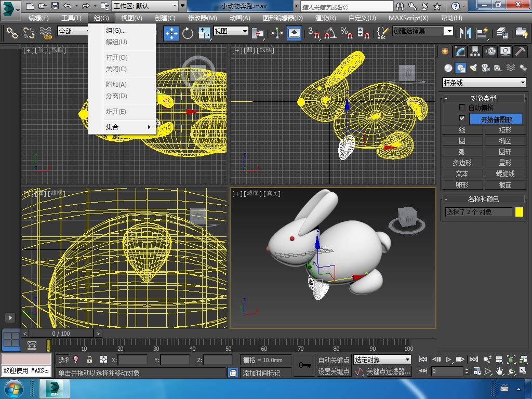Screen dimensions: 532x399
Task: Open the 选定对象 key filter dropdown
Action: (382, 360)
